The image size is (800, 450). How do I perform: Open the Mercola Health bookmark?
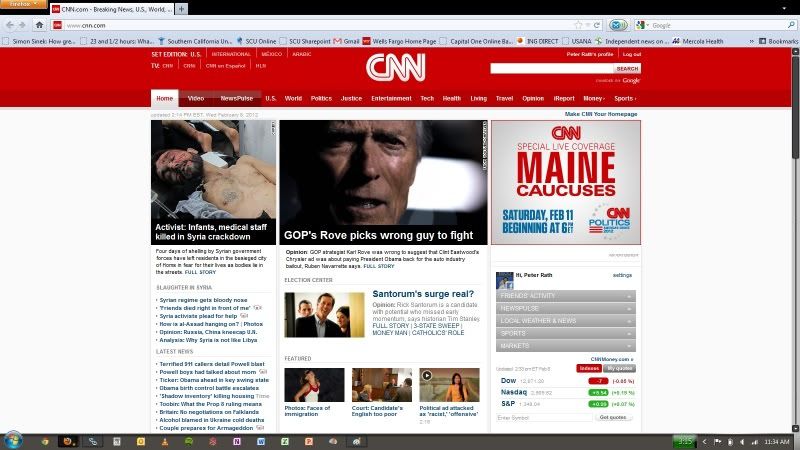click(x=697, y=41)
